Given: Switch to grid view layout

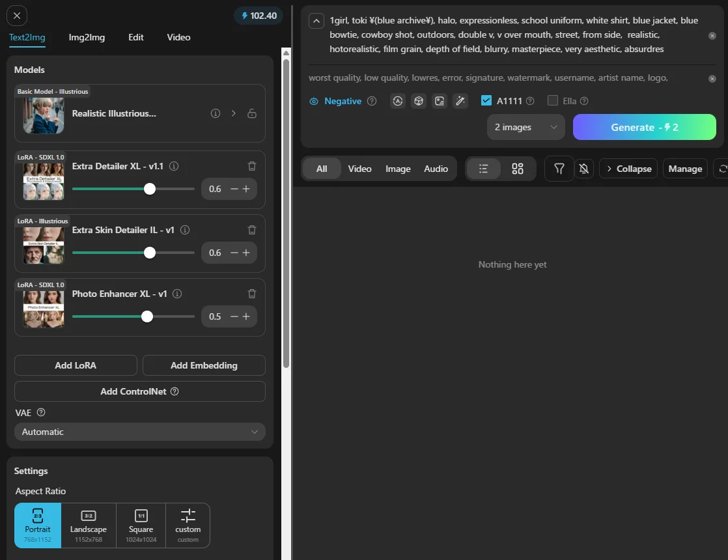Looking at the screenshot, I should tap(518, 169).
